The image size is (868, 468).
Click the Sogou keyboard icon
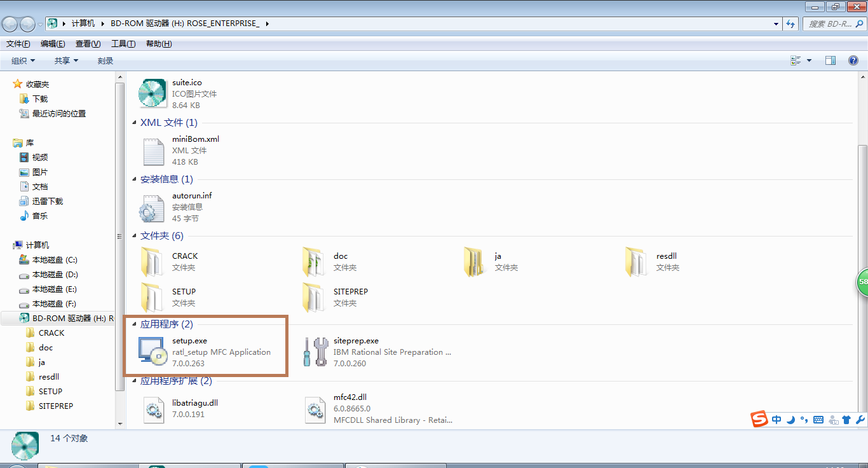tap(818, 420)
